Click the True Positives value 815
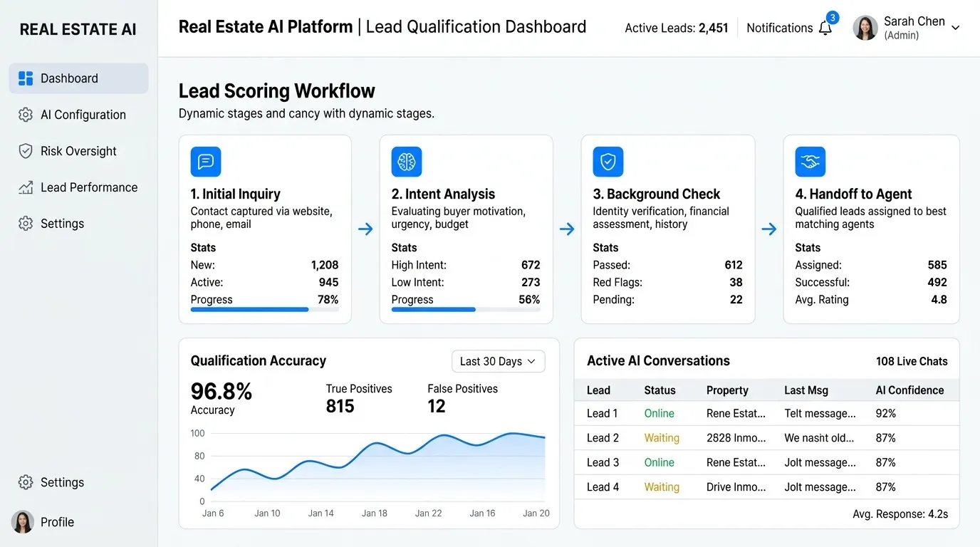Image resolution: width=980 pixels, height=547 pixels. pos(340,406)
